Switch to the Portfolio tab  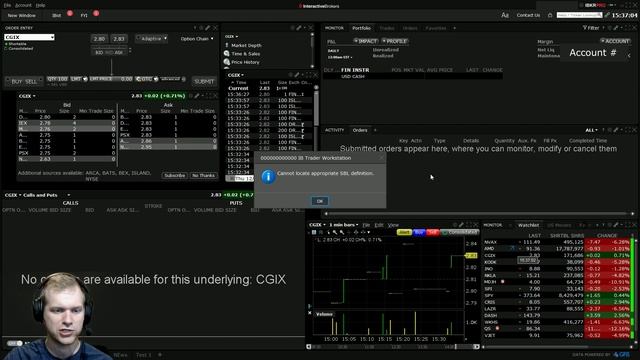[361, 28]
